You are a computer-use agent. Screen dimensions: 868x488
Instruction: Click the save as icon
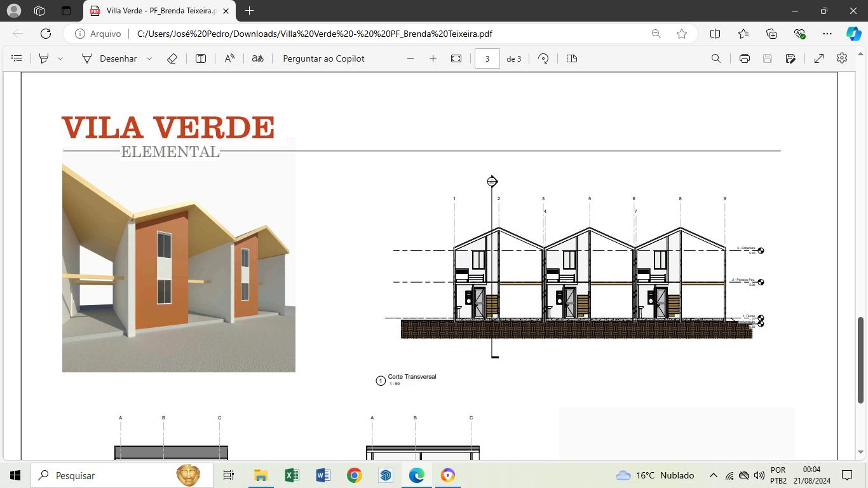[790, 58]
